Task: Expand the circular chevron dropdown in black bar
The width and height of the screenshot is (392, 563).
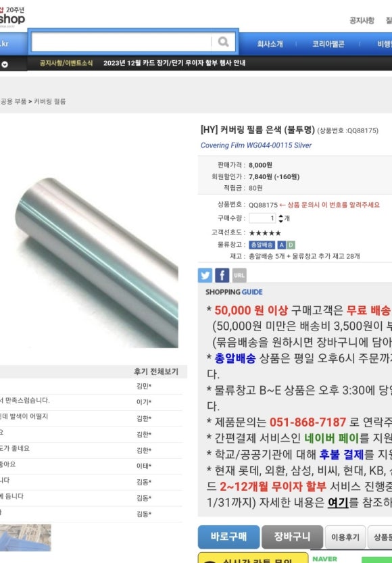Action: click(x=5, y=65)
